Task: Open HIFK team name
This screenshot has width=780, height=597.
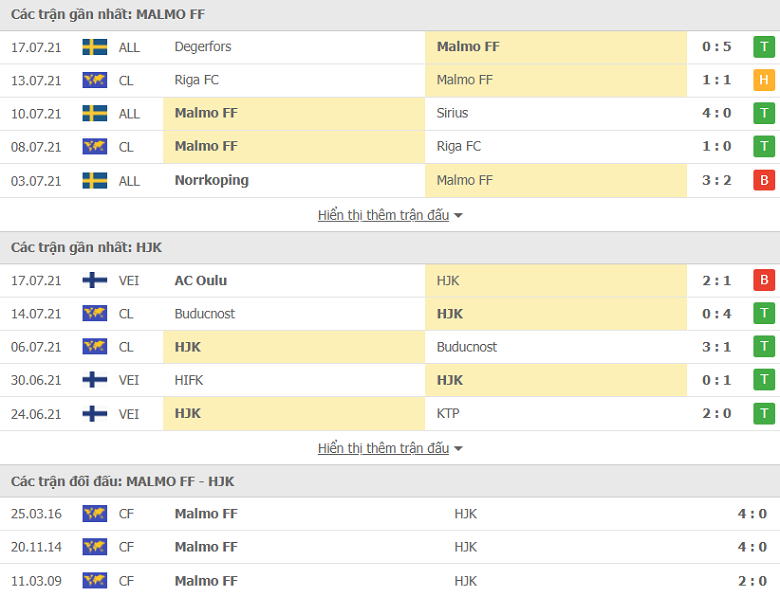Action: tap(189, 380)
